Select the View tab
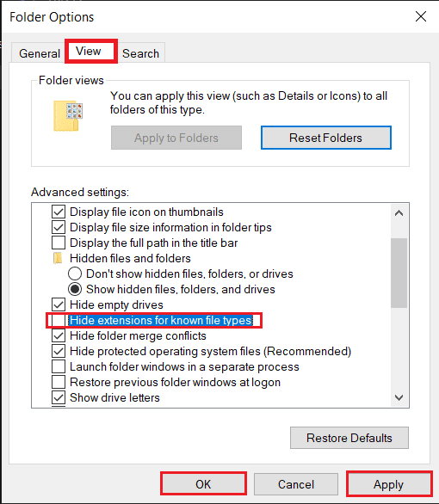The height and width of the screenshot is (504, 439). point(90,51)
